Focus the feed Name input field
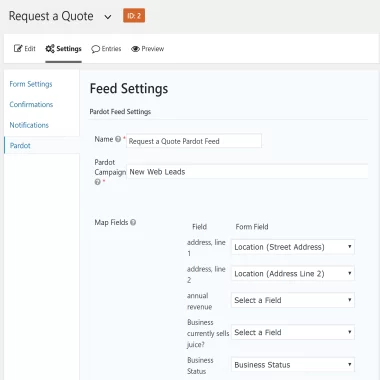This screenshot has width=380, height=380. click(194, 141)
